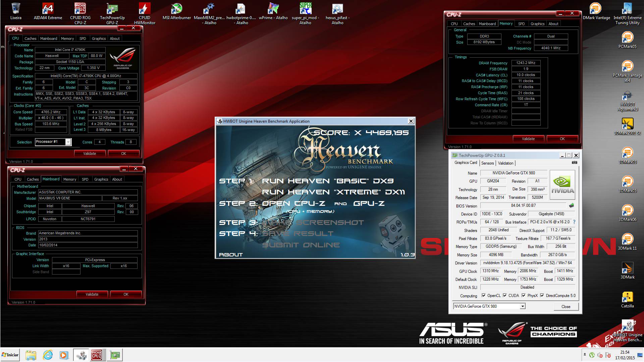
Task: Expand Processor #1 selection dropdown
Action: [68, 142]
